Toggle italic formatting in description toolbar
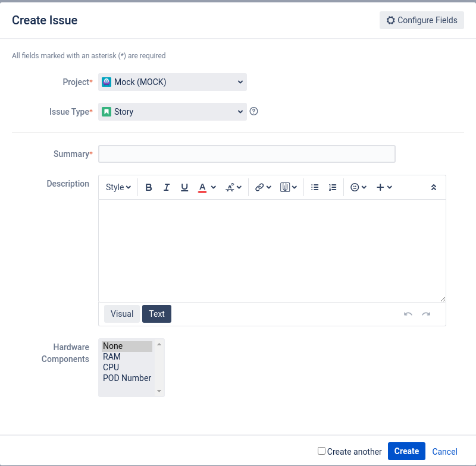 click(x=167, y=187)
